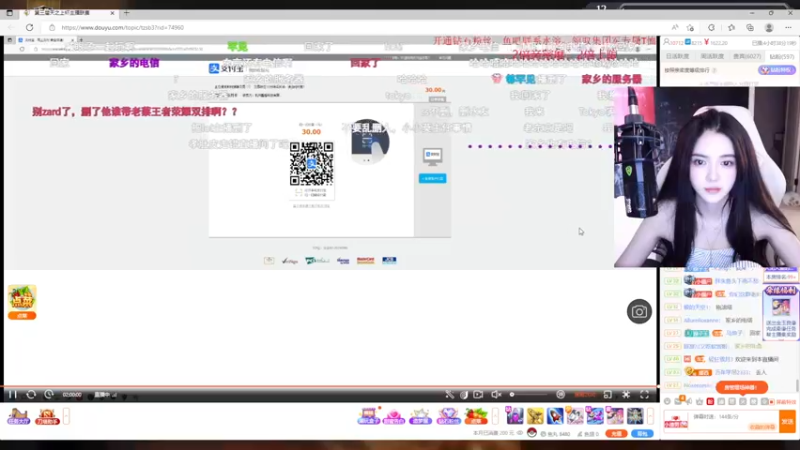This screenshot has width=800, height=450.
Task: Toggle the screen effects option in chat bar
Action: 783,402
